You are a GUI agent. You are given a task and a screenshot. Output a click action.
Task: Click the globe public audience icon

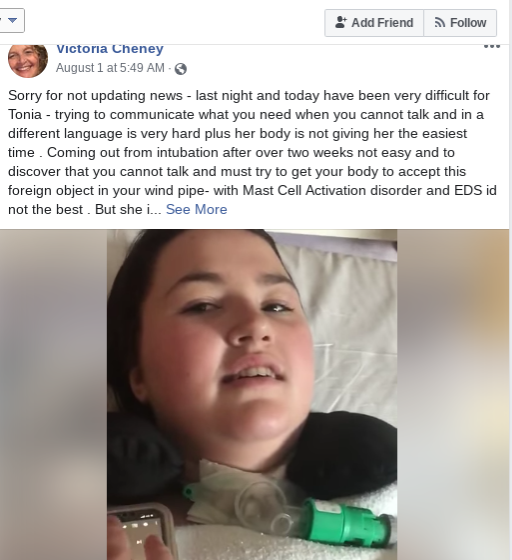(x=181, y=69)
